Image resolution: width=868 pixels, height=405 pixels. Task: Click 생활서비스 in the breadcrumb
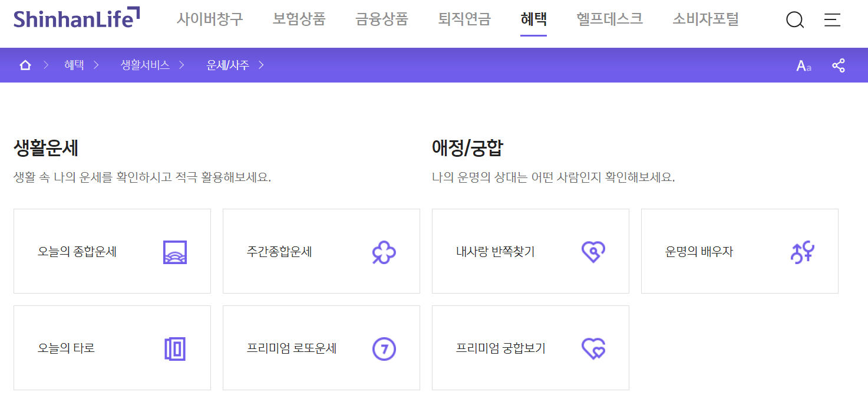146,65
